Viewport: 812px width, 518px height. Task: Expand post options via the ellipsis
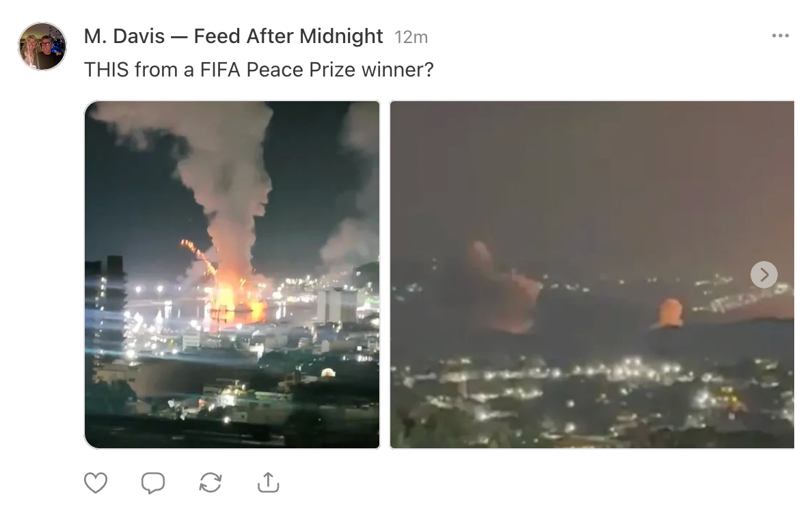[780, 36]
